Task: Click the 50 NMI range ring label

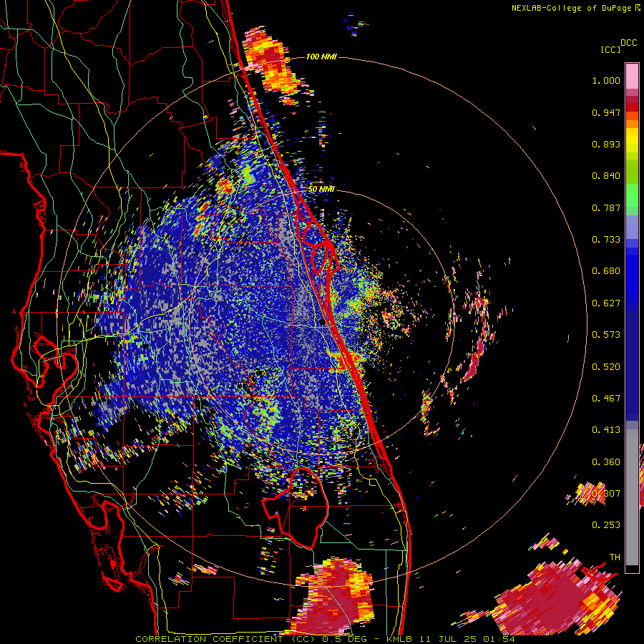Action: [x=321, y=190]
